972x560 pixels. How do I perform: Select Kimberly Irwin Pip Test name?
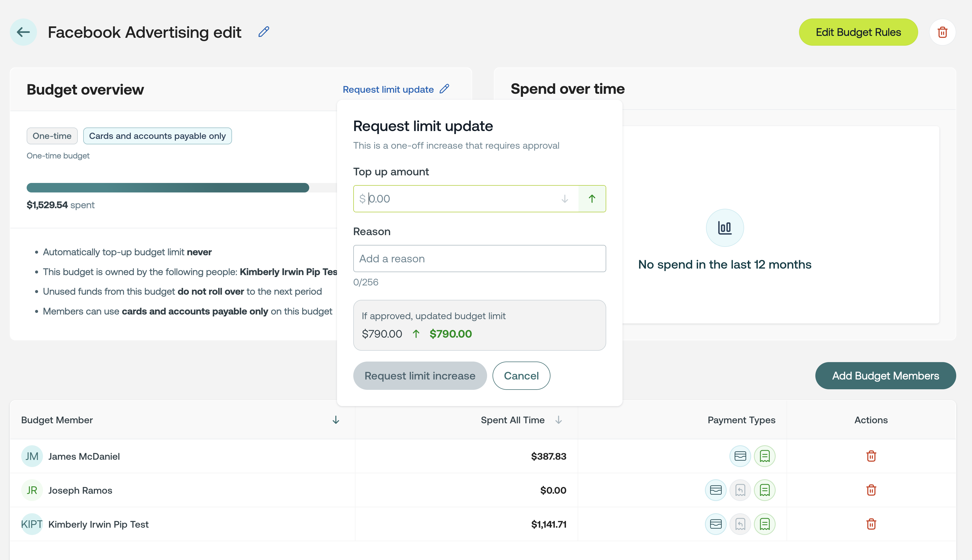[98, 524]
